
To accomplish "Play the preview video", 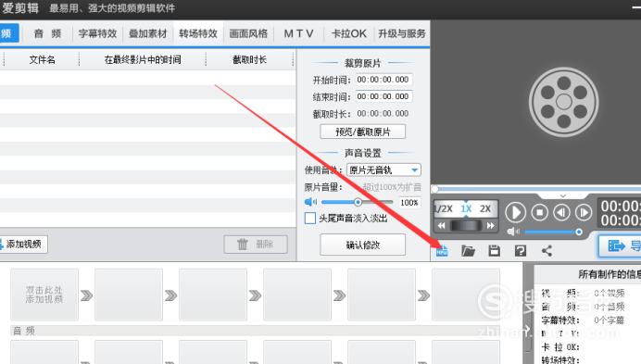I will 516,213.
